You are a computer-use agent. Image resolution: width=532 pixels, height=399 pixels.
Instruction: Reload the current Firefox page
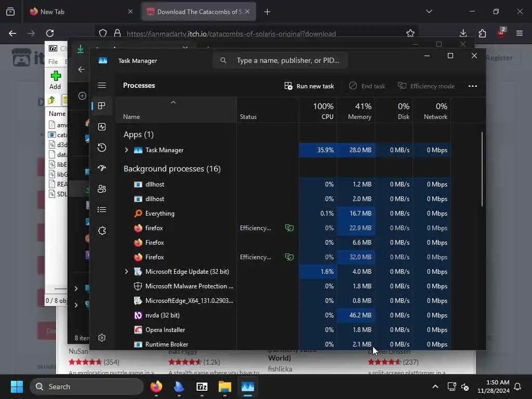coord(50,33)
